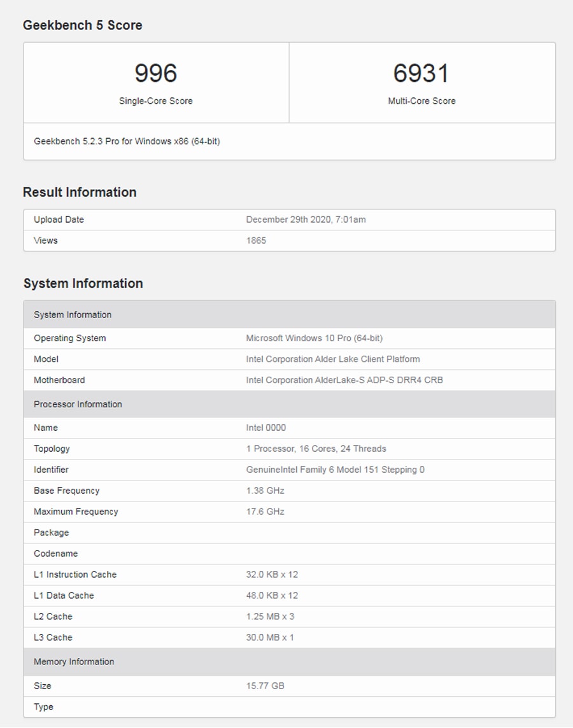
Task: Select the Microsoft Windows 10 Pro value
Action: (x=314, y=338)
